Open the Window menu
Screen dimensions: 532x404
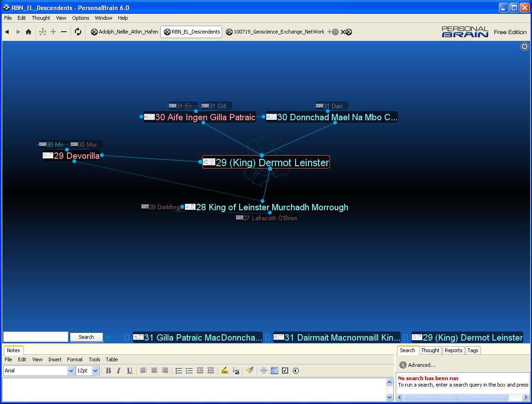pyautogui.click(x=103, y=18)
